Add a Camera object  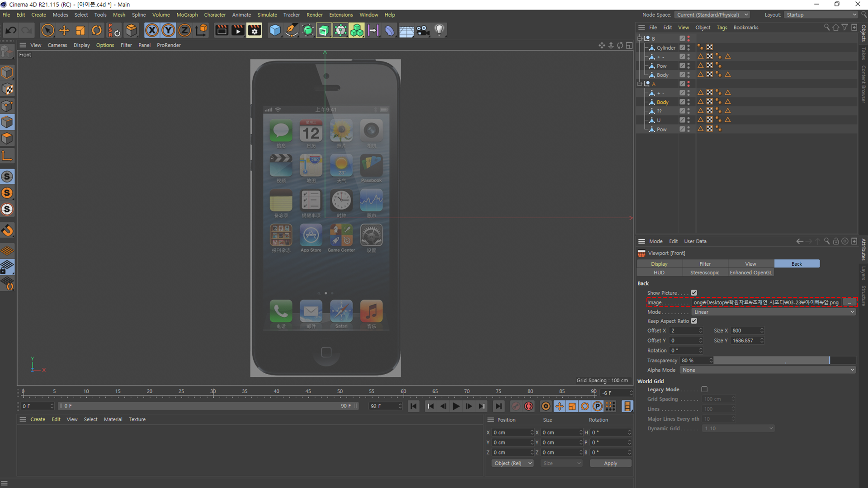(x=423, y=30)
